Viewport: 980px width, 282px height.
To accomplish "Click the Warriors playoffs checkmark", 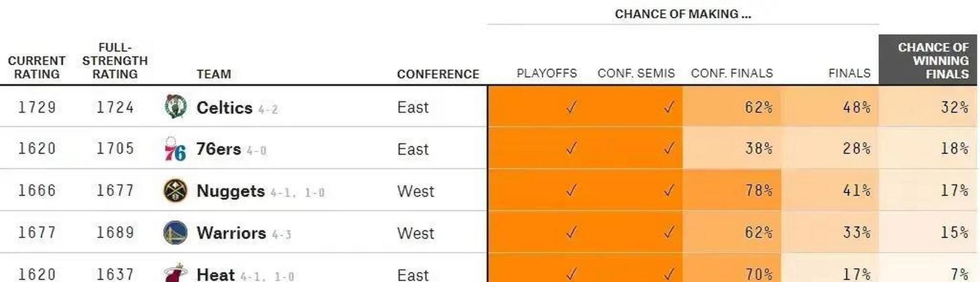I will click(571, 232).
